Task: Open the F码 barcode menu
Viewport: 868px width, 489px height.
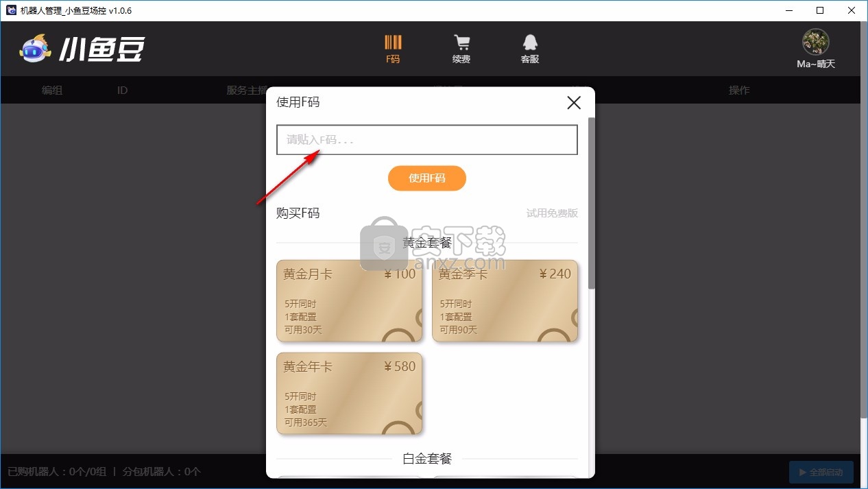Action: (393, 49)
